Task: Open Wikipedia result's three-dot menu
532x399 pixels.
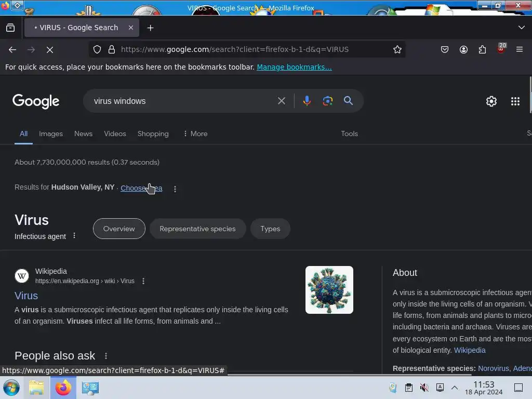Action: (143, 281)
